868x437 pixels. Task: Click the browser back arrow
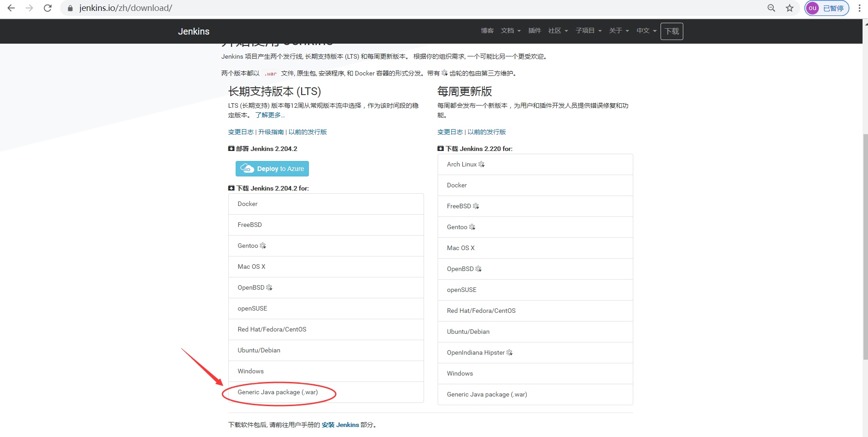tap(11, 8)
